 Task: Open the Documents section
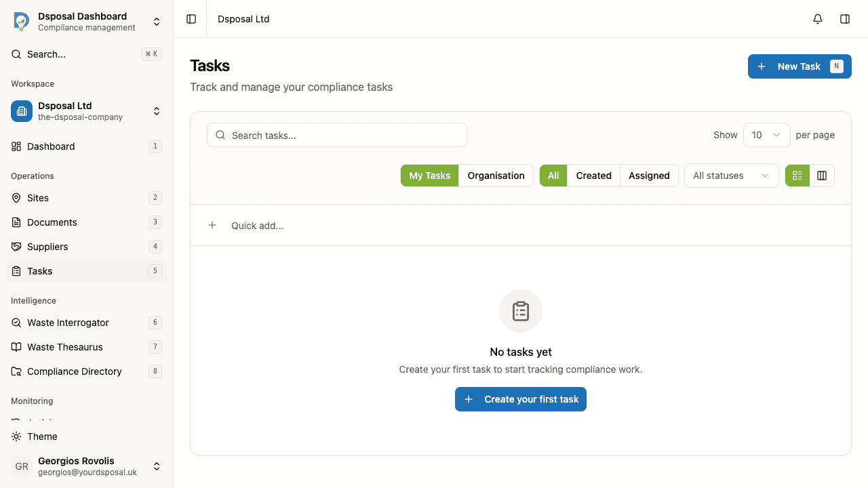point(52,222)
